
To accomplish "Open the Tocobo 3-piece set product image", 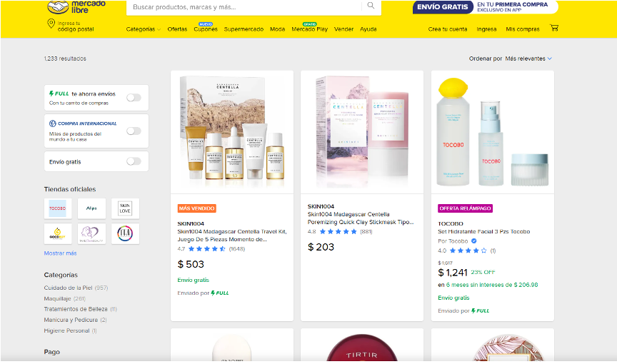I will coord(493,132).
